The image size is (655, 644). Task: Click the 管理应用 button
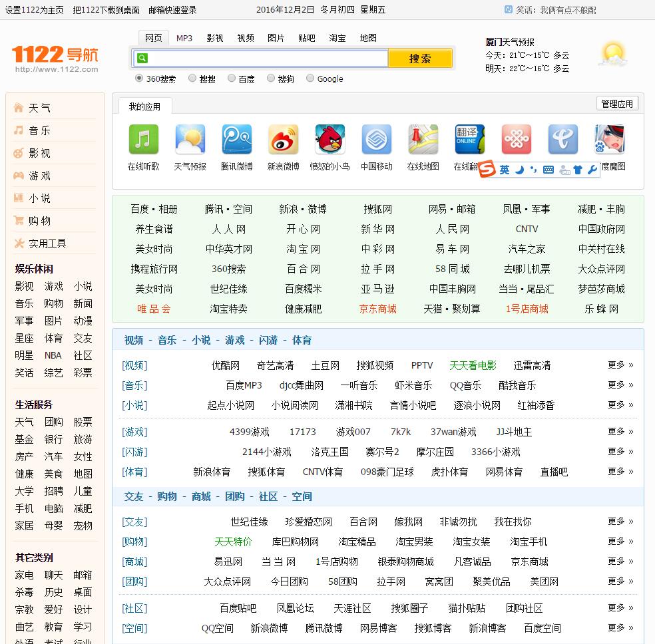(x=617, y=104)
